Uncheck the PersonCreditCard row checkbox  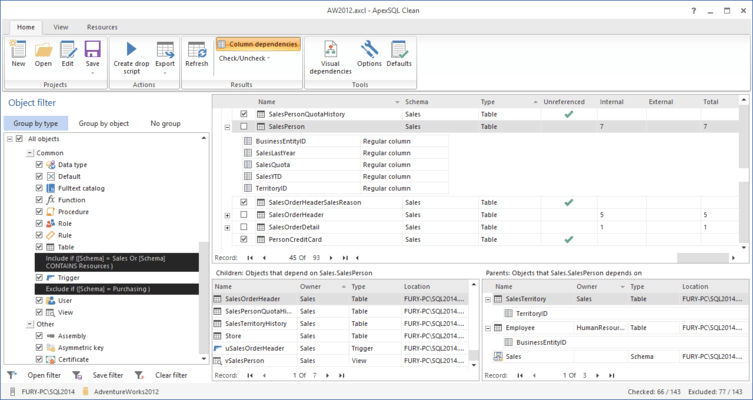coord(244,239)
